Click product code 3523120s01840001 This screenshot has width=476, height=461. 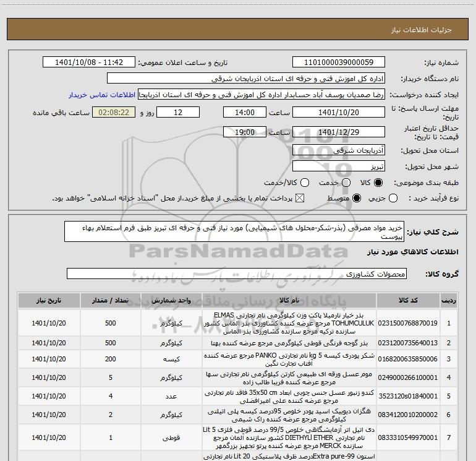point(408,396)
